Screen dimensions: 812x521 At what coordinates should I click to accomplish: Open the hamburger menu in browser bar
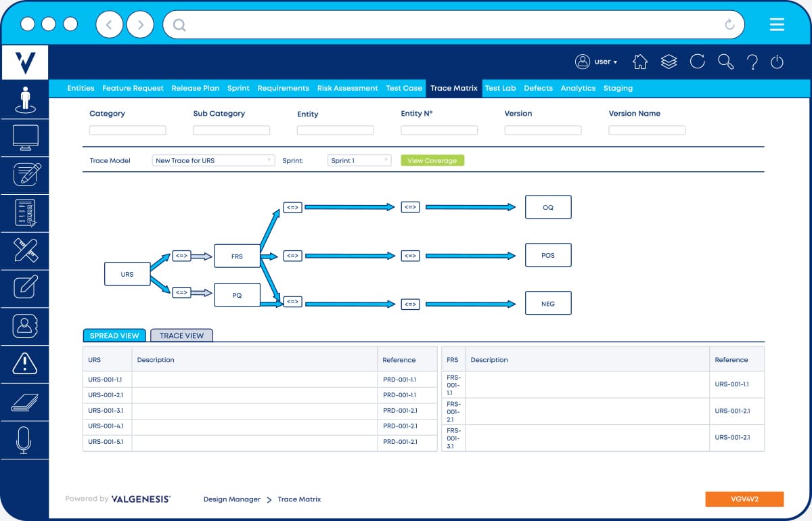777,25
